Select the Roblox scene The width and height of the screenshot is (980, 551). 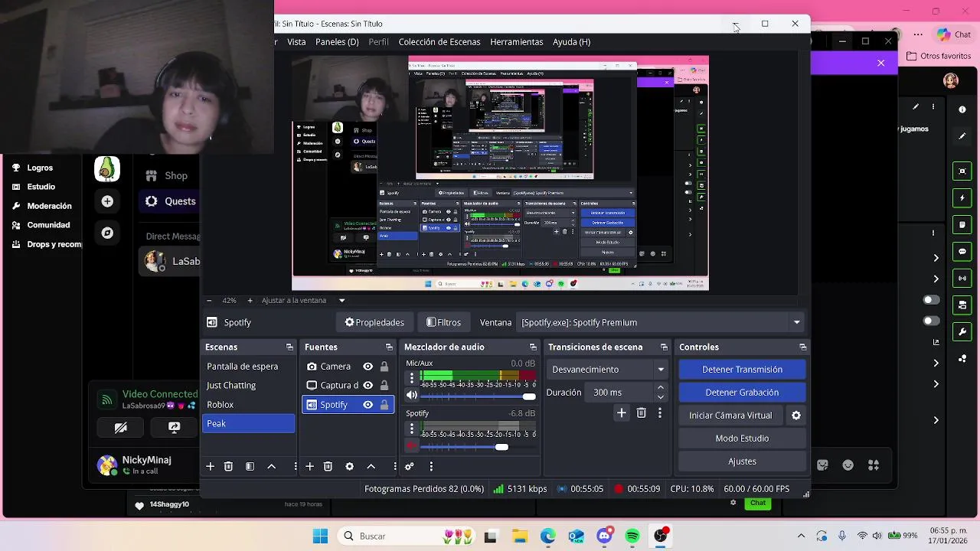[x=248, y=404]
